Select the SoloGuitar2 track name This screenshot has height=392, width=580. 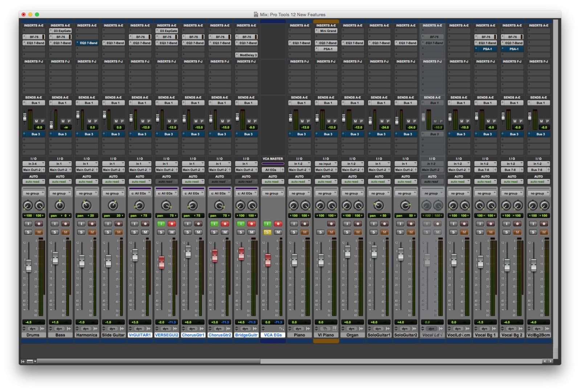coord(405,335)
